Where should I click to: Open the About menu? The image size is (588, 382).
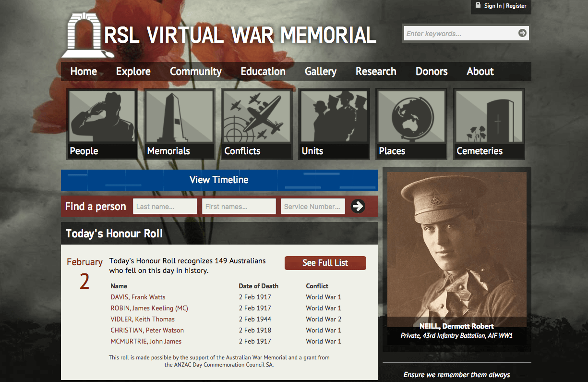coord(480,72)
